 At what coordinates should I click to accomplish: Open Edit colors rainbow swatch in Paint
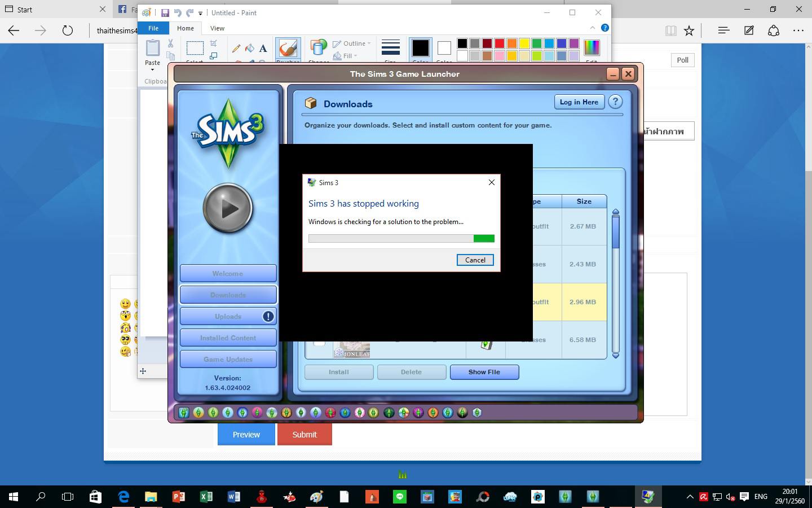(x=592, y=47)
